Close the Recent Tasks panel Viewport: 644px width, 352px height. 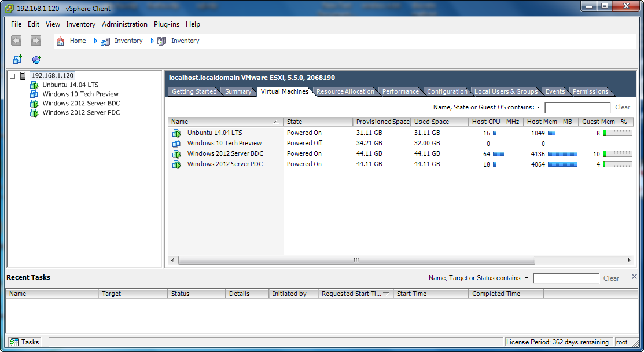click(634, 277)
